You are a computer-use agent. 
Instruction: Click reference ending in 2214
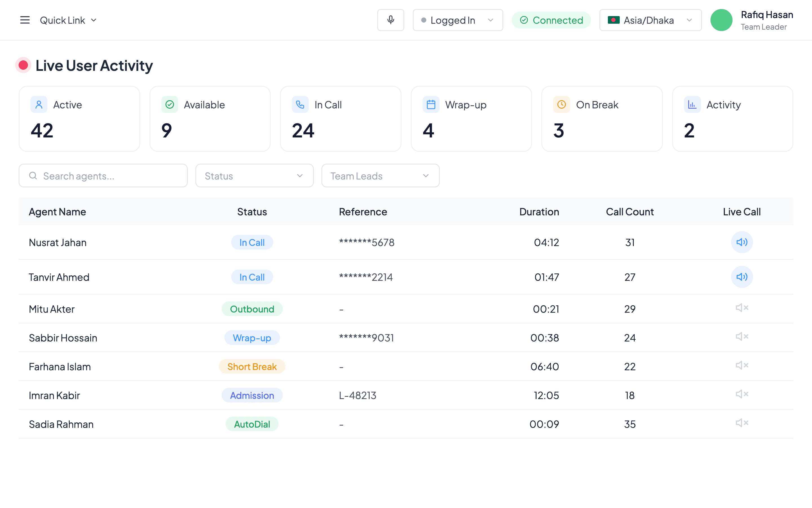pyautogui.click(x=366, y=277)
